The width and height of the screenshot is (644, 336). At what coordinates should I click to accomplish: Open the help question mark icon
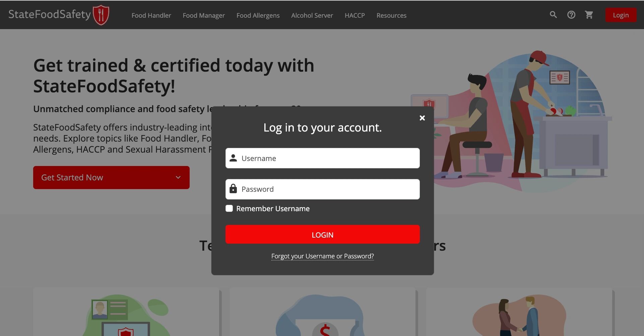[x=571, y=15]
